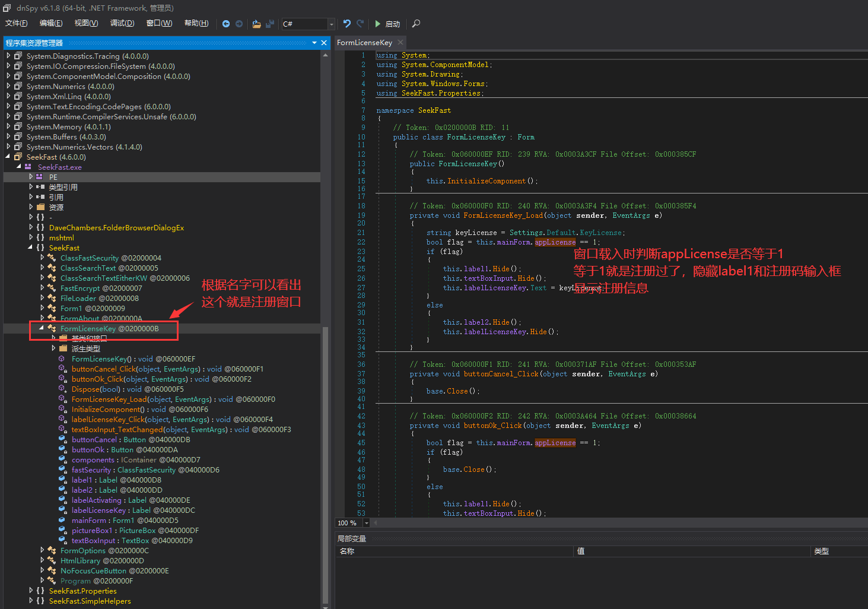The height and width of the screenshot is (609, 868).
Task: Expand the SeekFast.Properties namespace
Action: point(31,591)
